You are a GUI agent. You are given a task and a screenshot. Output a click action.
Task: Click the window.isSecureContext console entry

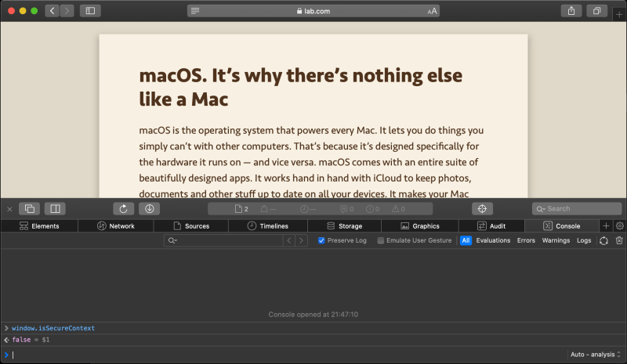[53, 328]
